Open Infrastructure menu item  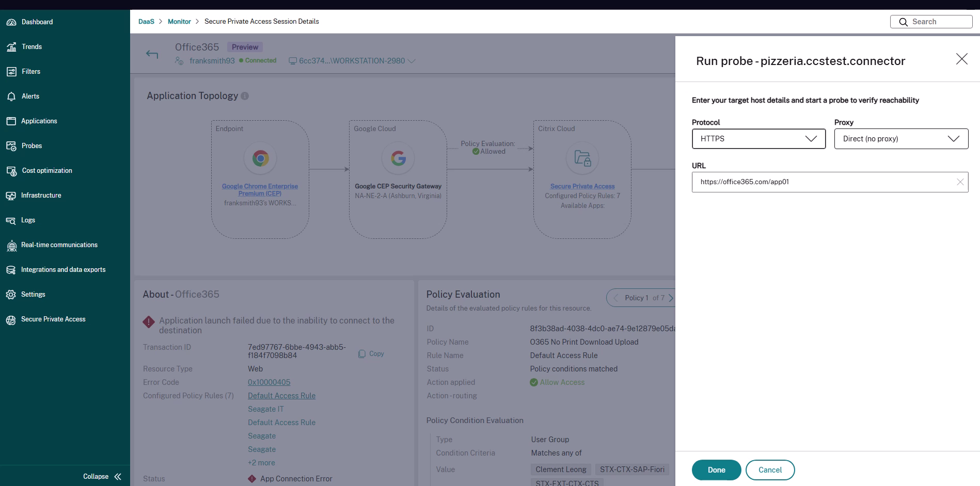click(x=41, y=196)
